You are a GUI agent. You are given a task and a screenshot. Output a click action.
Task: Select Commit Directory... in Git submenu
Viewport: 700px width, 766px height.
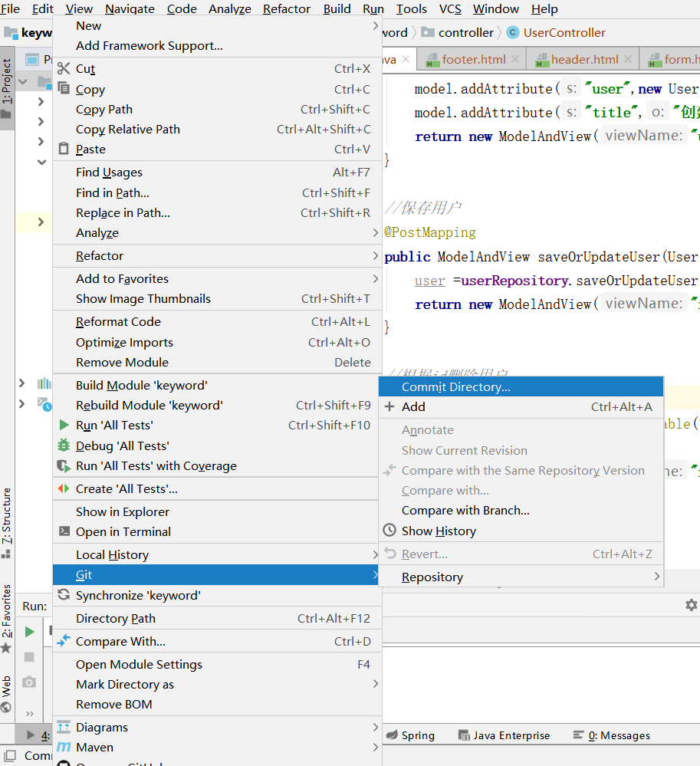[521, 386]
